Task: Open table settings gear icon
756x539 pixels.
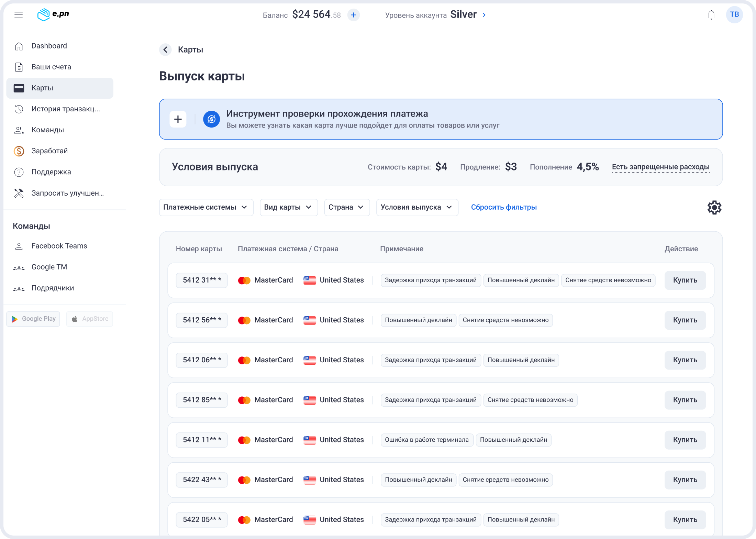Action: tap(714, 207)
